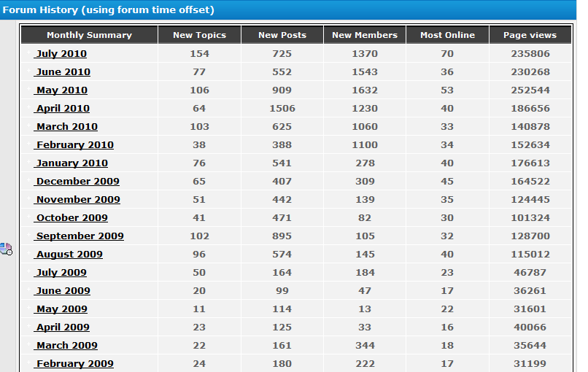Open the March 2010 link
This screenshot has width=588, height=372.
(x=66, y=127)
